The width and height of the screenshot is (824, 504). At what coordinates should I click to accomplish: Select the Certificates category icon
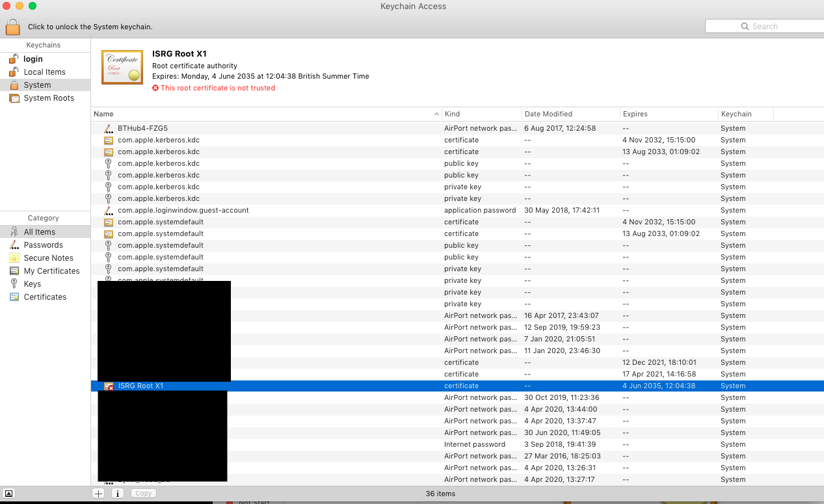(x=14, y=297)
